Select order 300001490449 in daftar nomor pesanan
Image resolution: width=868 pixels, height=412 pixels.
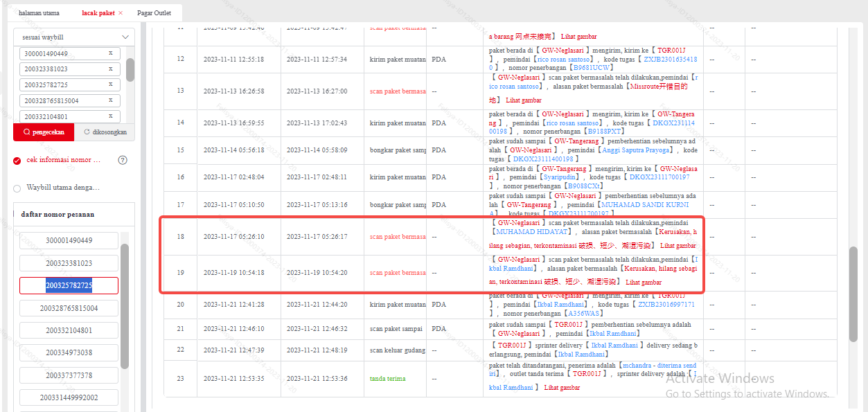[x=69, y=240]
